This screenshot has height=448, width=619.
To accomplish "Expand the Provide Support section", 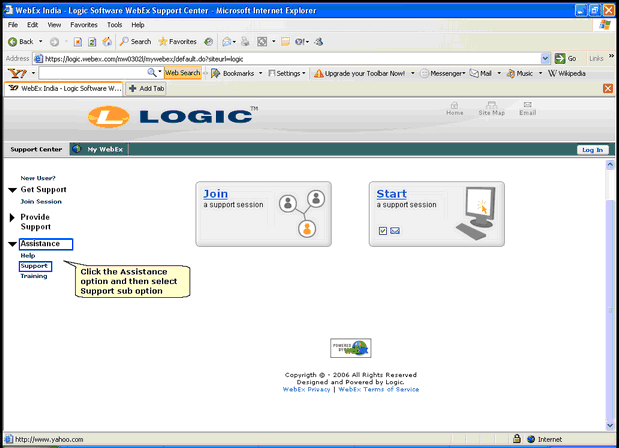I will pos(12,217).
